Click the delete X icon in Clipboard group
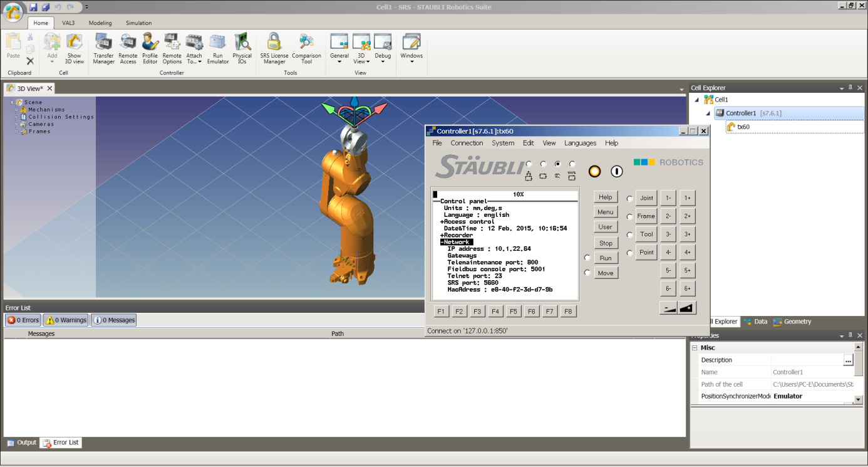This screenshot has height=467, width=868. pos(30,61)
